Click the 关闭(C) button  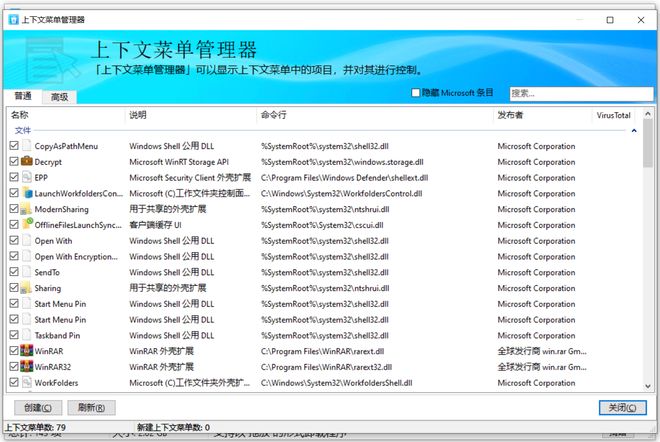[x=623, y=407]
